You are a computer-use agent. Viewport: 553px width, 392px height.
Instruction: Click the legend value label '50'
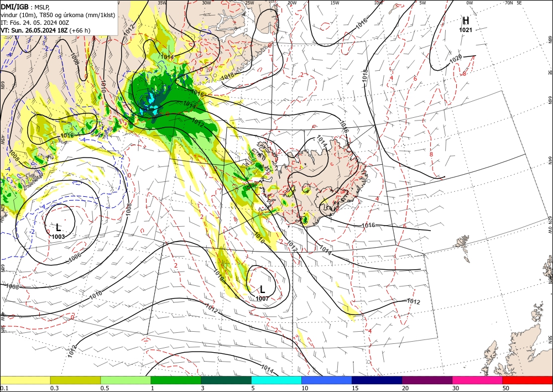(506, 388)
